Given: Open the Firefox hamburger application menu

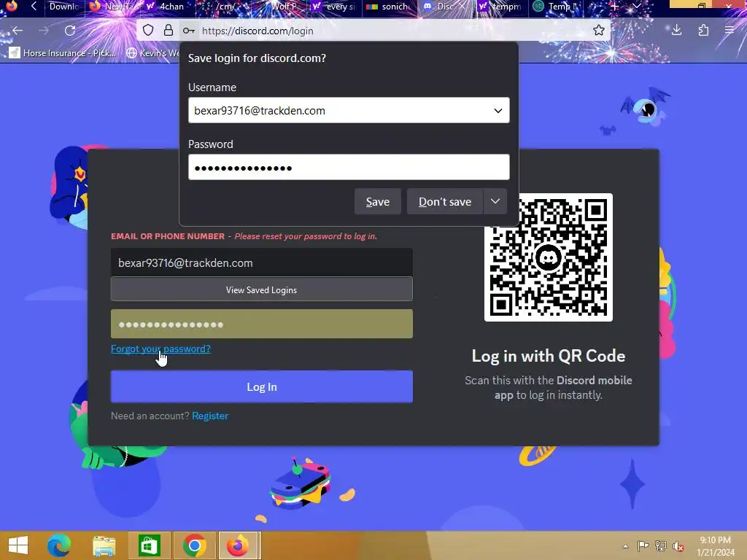Looking at the screenshot, I should pos(729,31).
